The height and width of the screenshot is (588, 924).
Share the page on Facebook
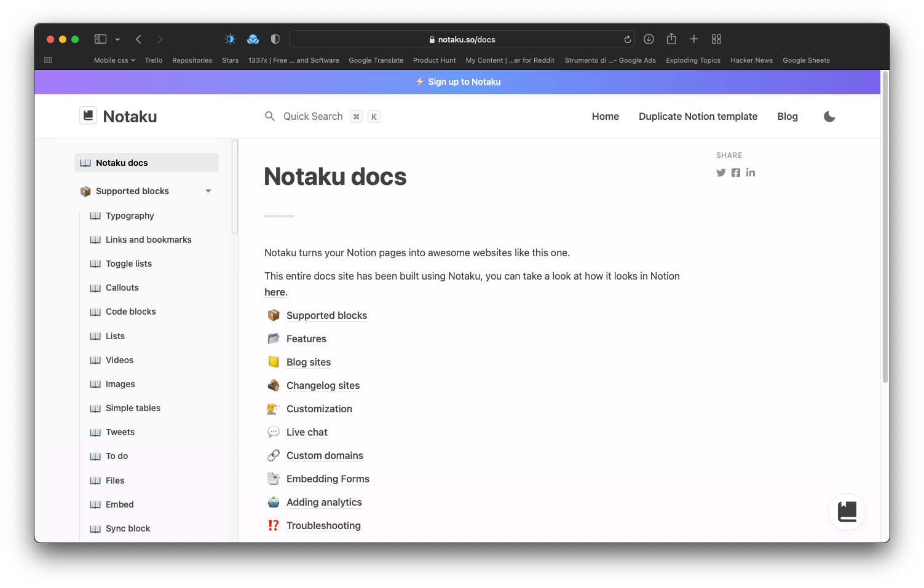[x=735, y=173]
